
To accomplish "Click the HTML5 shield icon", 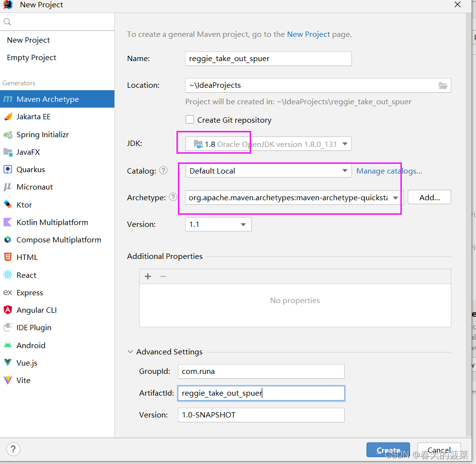I will pos(8,257).
